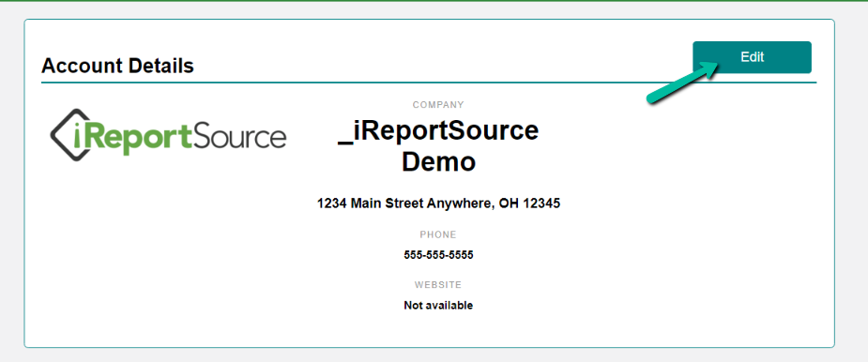Click the iReportSource company logo
This screenshot has width=868, height=362.
168,134
